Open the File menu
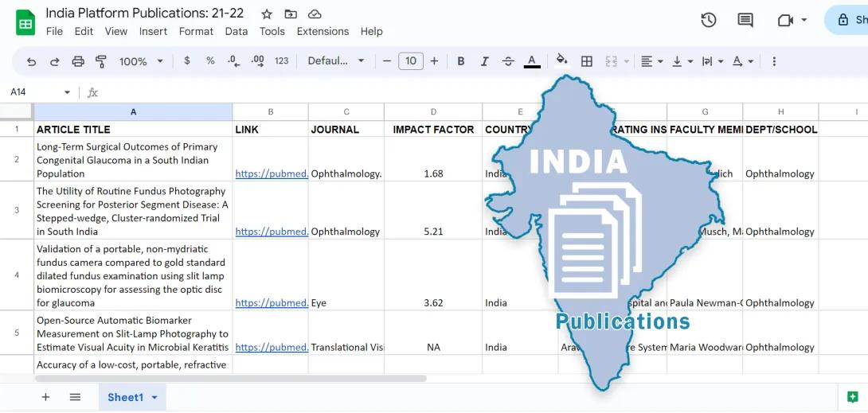868x413 pixels. (54, 32)
